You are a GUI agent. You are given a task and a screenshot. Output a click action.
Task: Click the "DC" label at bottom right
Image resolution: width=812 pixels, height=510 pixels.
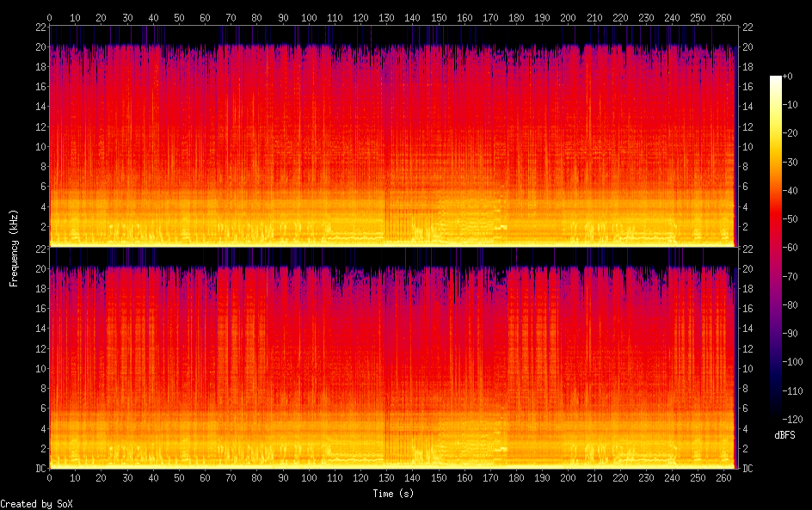748,468
